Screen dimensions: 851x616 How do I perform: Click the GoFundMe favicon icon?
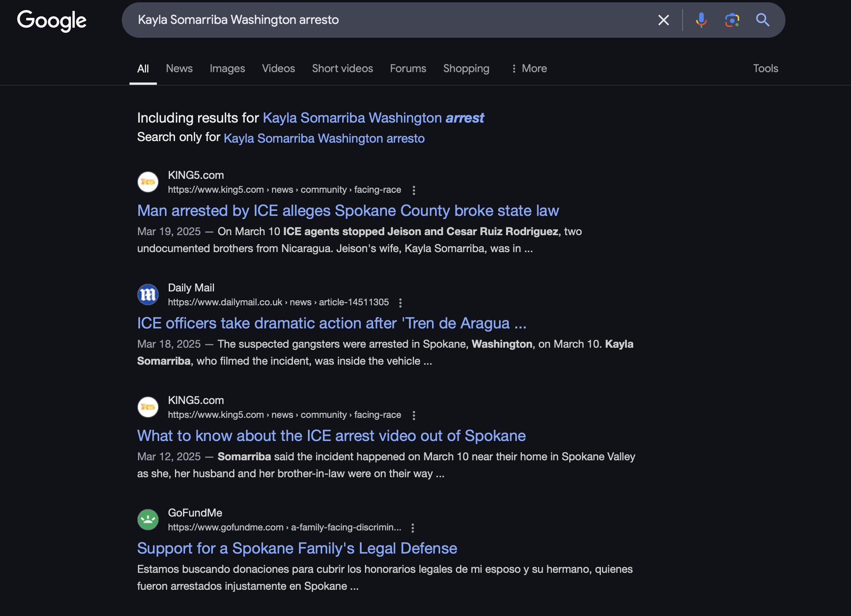(148, 520)
